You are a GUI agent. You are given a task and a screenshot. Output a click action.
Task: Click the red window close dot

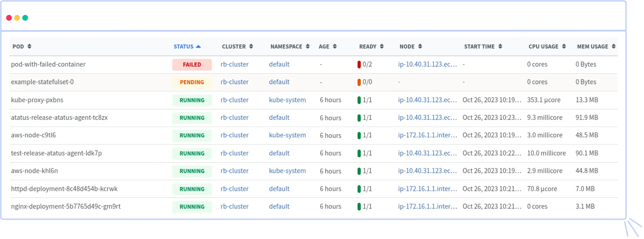pos(9,18)
